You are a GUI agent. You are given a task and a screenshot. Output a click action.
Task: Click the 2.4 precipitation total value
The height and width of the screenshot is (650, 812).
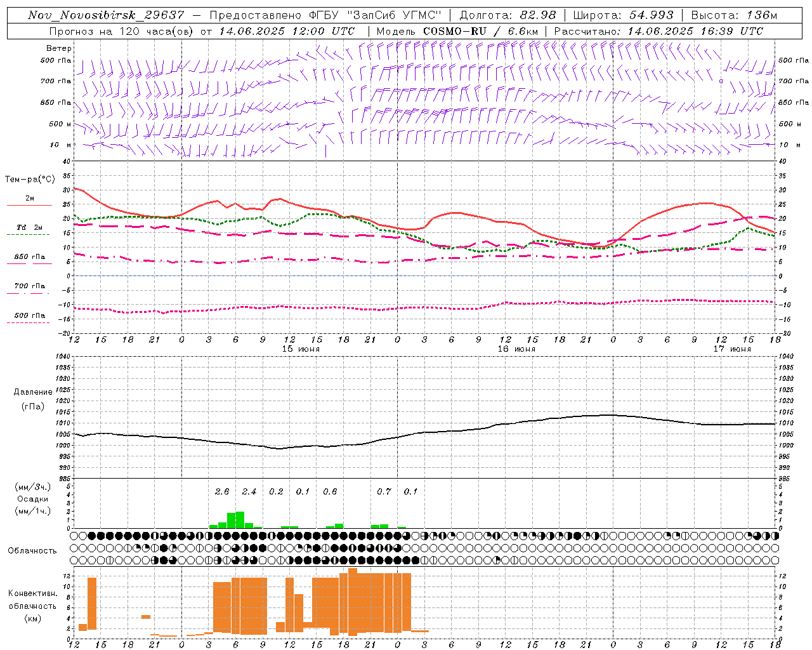249,491
